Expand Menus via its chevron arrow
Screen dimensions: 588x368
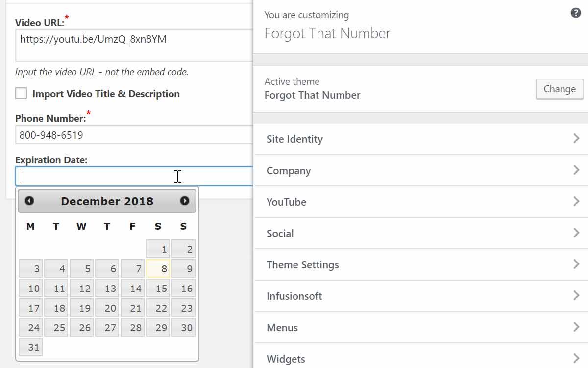(576, 327)
